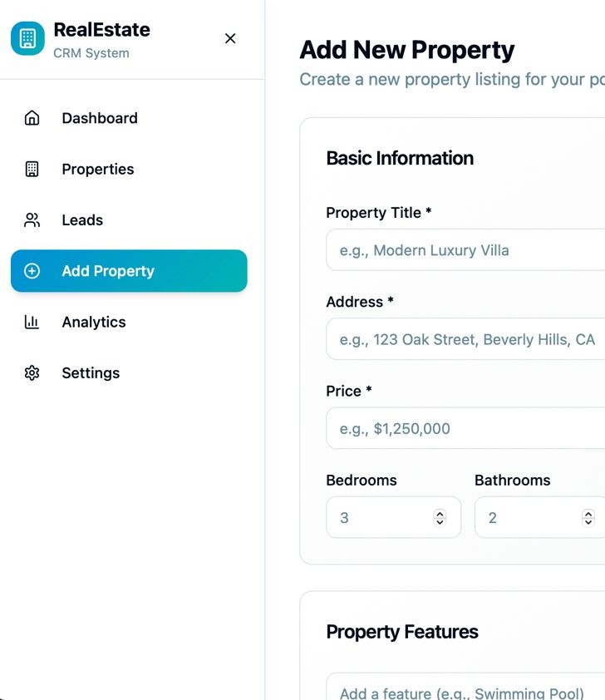
Task: Click the Leads people icon
Action: point(32,219)
